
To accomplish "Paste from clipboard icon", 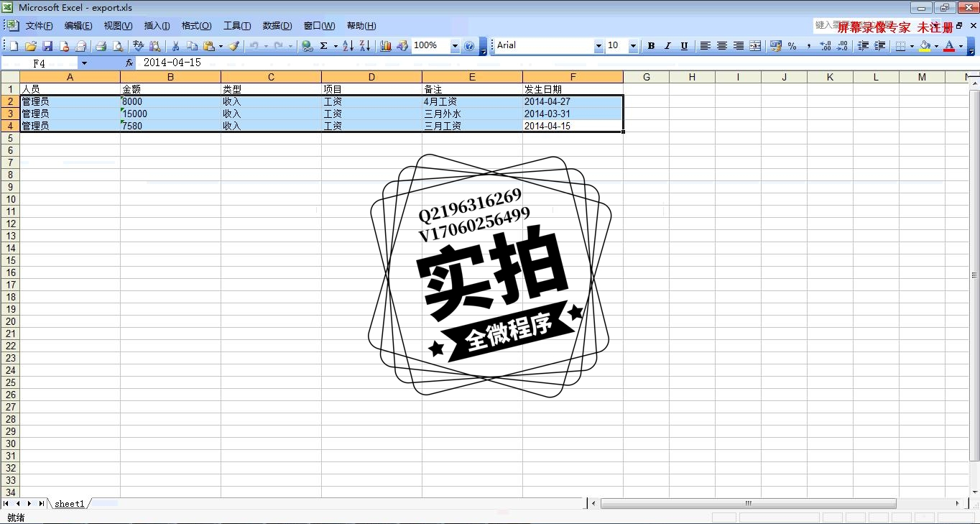I will tap(209, 46).
